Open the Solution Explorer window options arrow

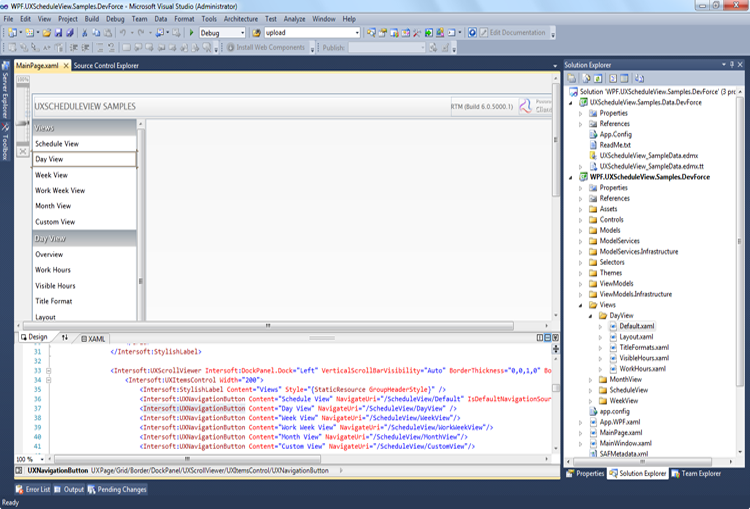coord(724,65)
